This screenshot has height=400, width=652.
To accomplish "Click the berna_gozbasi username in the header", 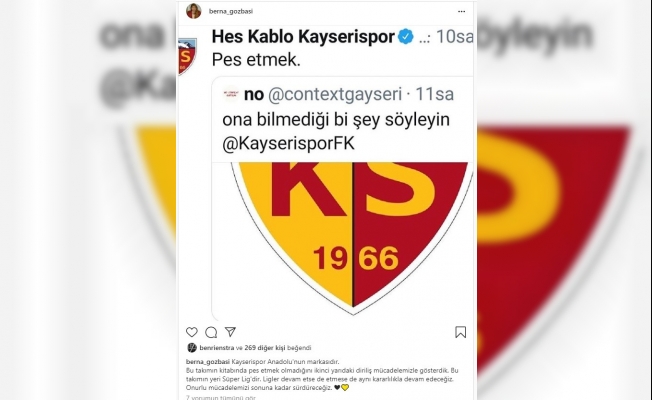I will pyautogui.click(x=231, y=11).
